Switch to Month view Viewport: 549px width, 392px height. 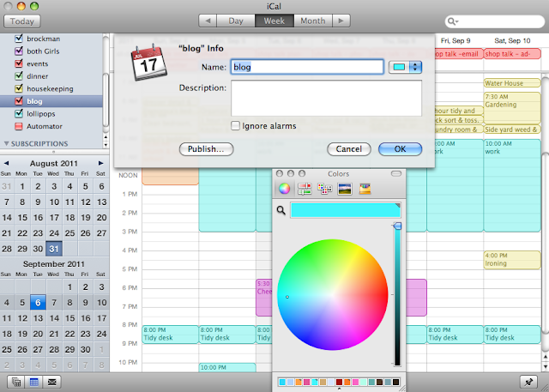click(312, 21)
